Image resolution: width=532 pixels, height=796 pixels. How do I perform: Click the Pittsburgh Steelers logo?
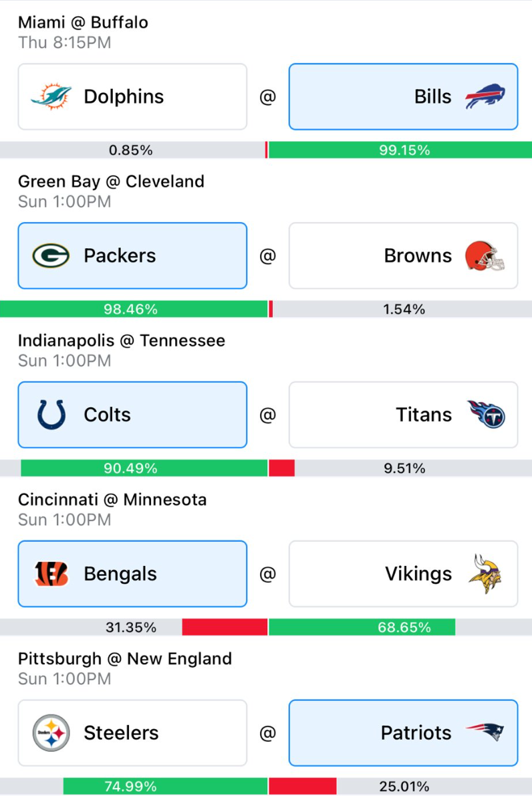click(x=51, y=733)
